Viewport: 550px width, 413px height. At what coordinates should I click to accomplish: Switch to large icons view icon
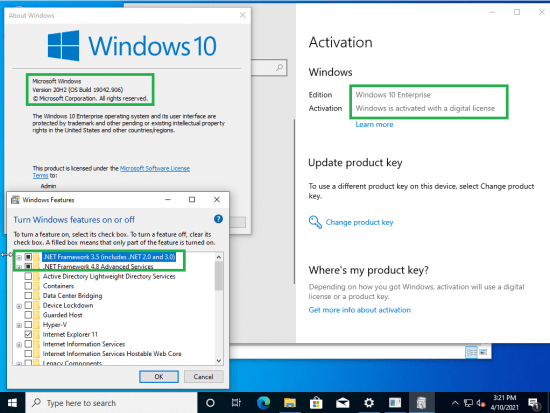coord(484,352)
